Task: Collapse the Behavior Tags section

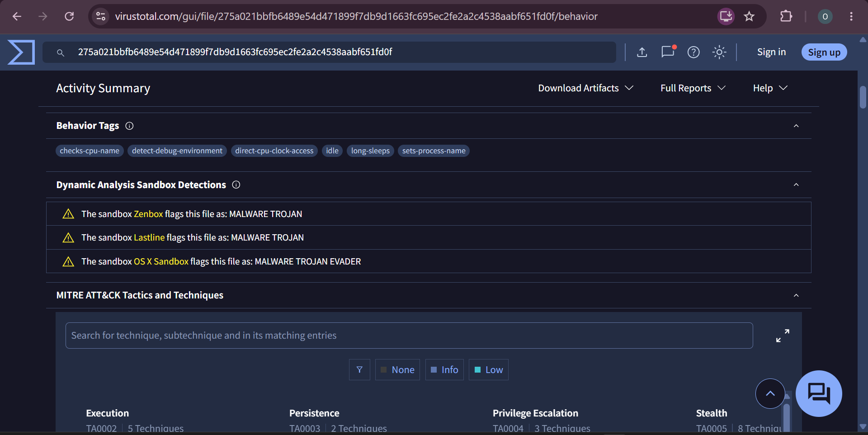Action: coord(796,126)
